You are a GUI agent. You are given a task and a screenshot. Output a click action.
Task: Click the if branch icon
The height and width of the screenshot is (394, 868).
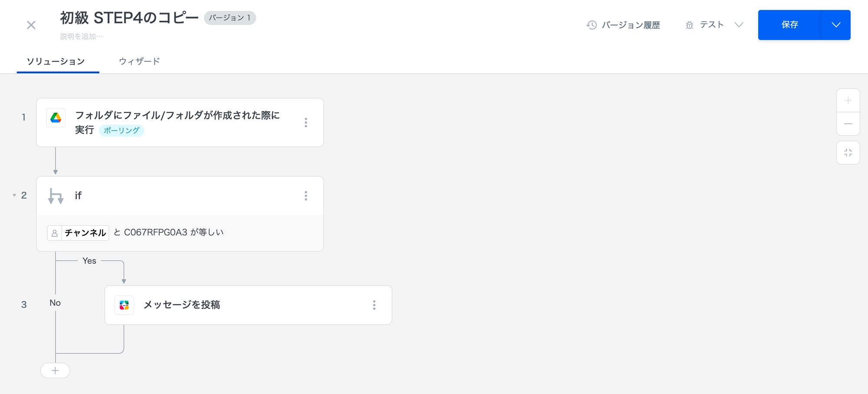pos(56,196)
